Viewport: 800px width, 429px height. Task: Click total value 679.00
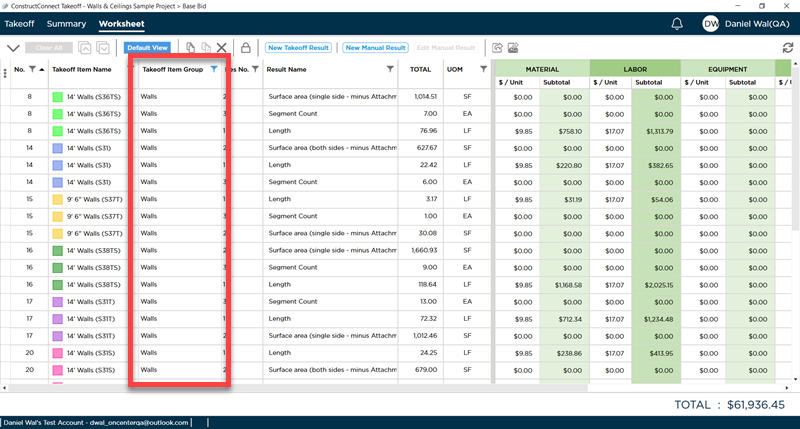pyautogui.click(x=426, y=370)
